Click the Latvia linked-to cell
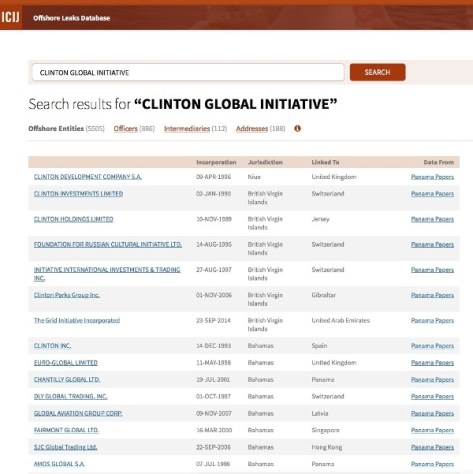The image size is (473, 474). (x=320, y=413)
